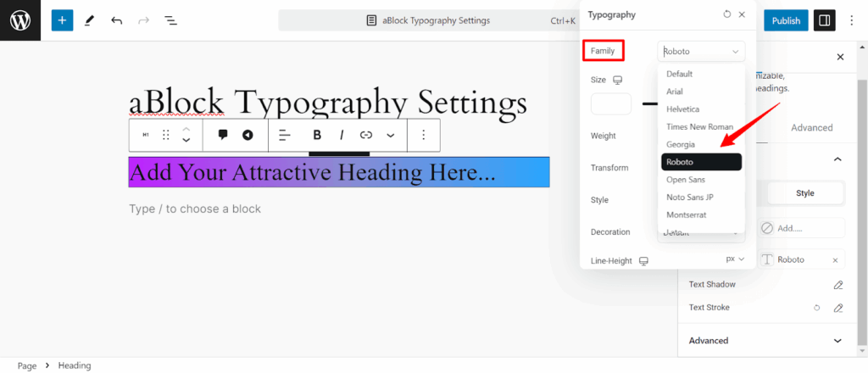Toggle bold formatting in block toolbar
Screen dimensions: 868x373
point(317,135)
